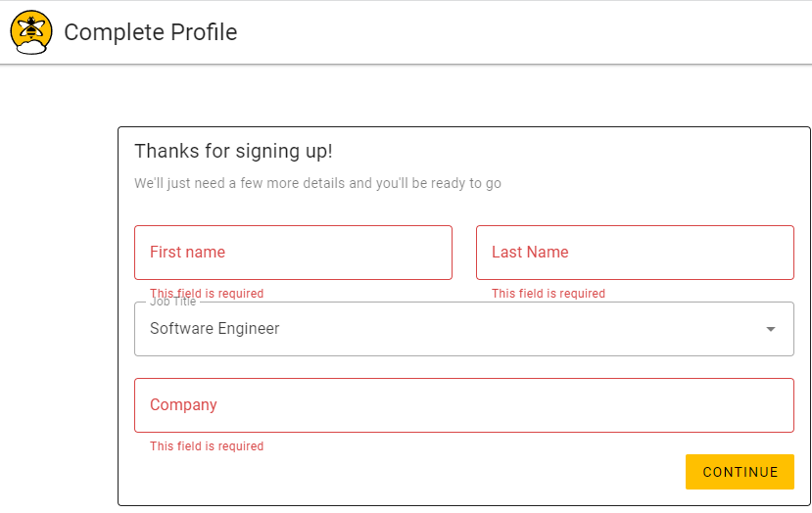The width and height of the screenshot is (812, 513).
Task: Click the red 'First name' placeholder label
Action: click(x=187, y=253)
